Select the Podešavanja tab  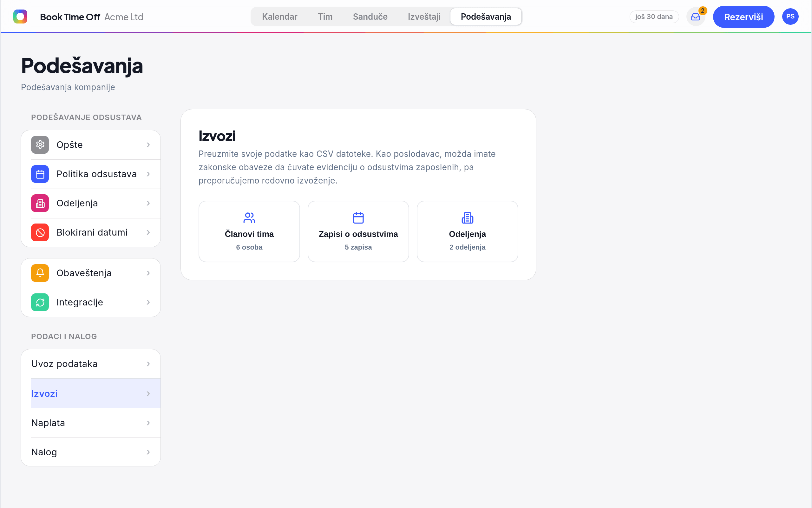[x=486, y=17]
